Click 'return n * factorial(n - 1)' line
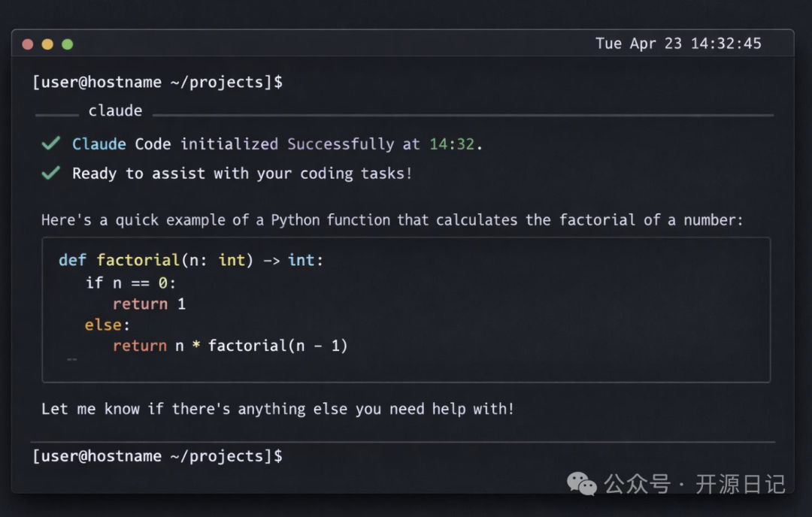The height and width of the screenshot is (517, 812). (x=231, y=346)
